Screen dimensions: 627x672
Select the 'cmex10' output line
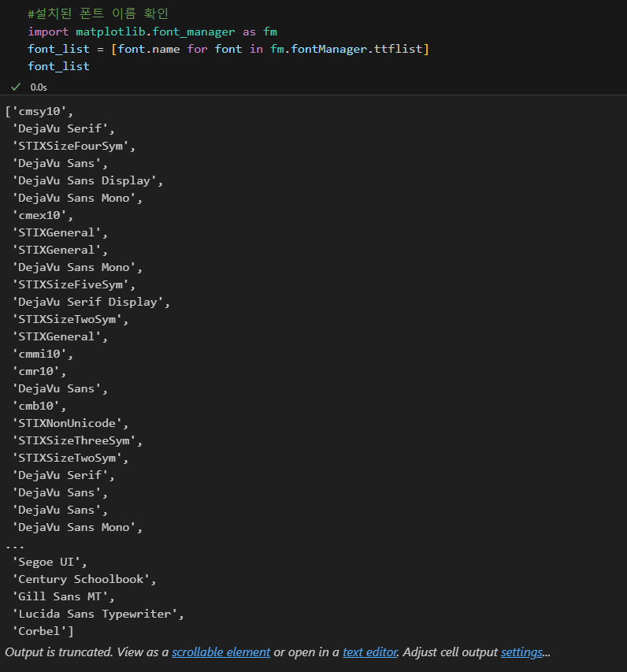tap(43, 215)
